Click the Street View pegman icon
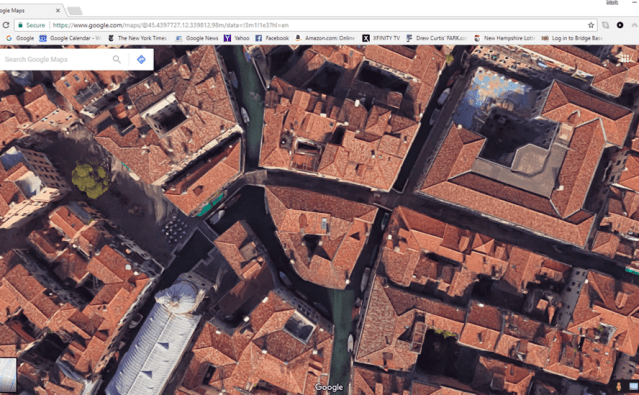The height and width of the screenshot is (395, 639). (x=619, y=386)
